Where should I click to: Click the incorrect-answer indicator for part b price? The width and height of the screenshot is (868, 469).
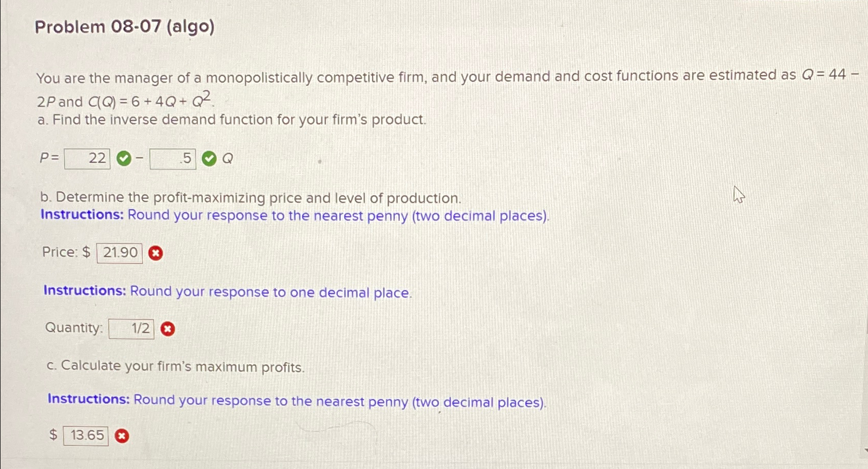pos(156,253)
